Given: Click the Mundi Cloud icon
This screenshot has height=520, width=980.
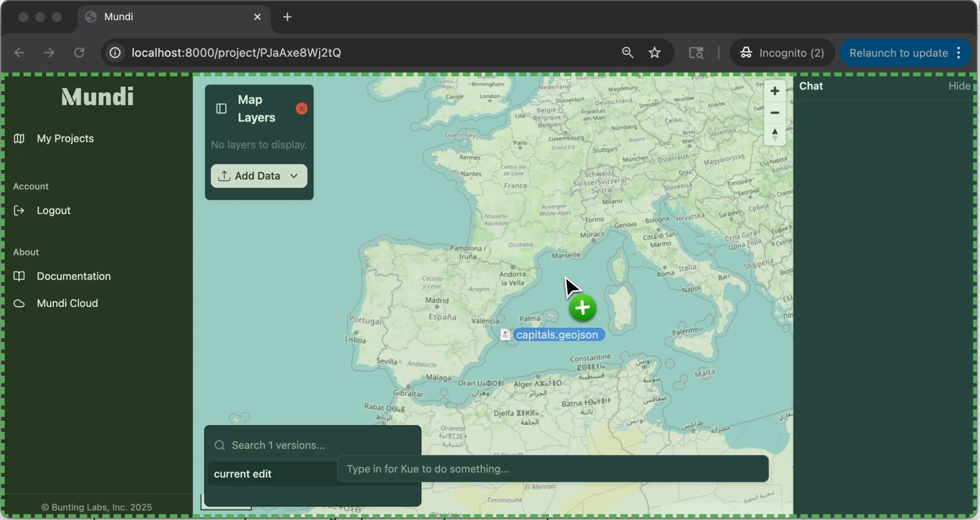Looking at the screenshot, I should [19, 303].
